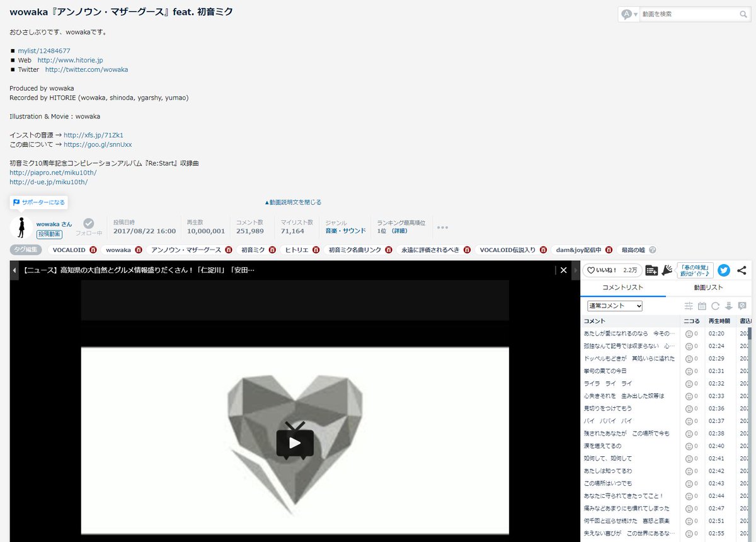Sort by the ニコる column header
The height and width of the screenshot is (542, 756).
(692, 321)
